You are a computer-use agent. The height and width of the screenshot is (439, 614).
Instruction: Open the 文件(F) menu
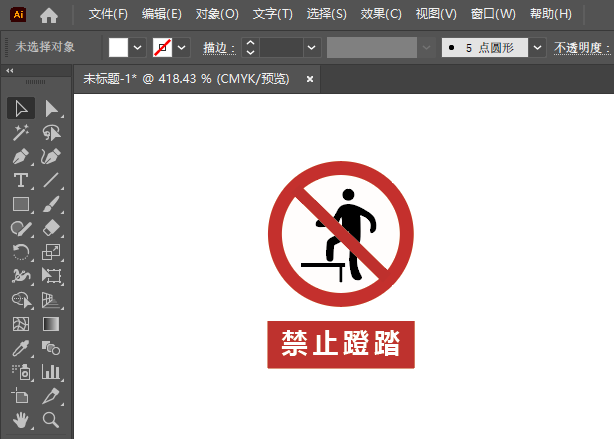point(108,14)
